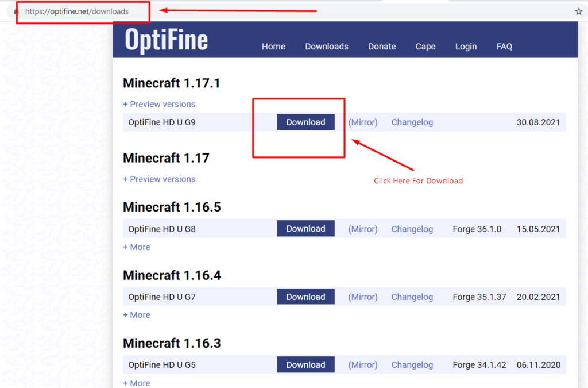Click the Forge 36.1.0 text

[477, 229]
